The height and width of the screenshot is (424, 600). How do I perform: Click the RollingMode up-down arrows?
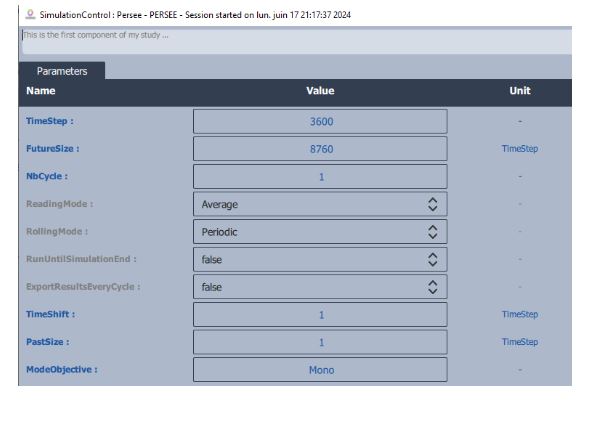click(x=432, y=232)
